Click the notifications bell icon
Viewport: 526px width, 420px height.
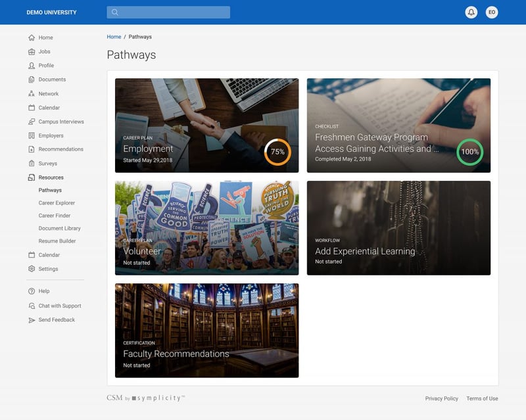[471, 12]
